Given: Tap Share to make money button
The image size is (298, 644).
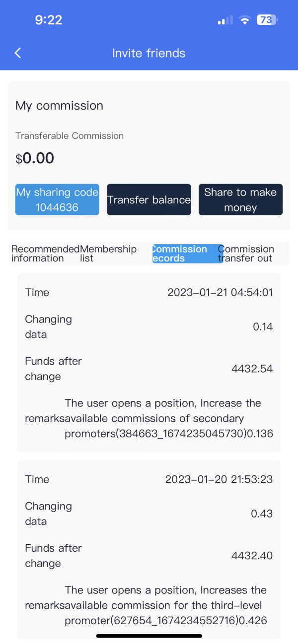Looking at the screenshot, I should click(x=240, y=199).
